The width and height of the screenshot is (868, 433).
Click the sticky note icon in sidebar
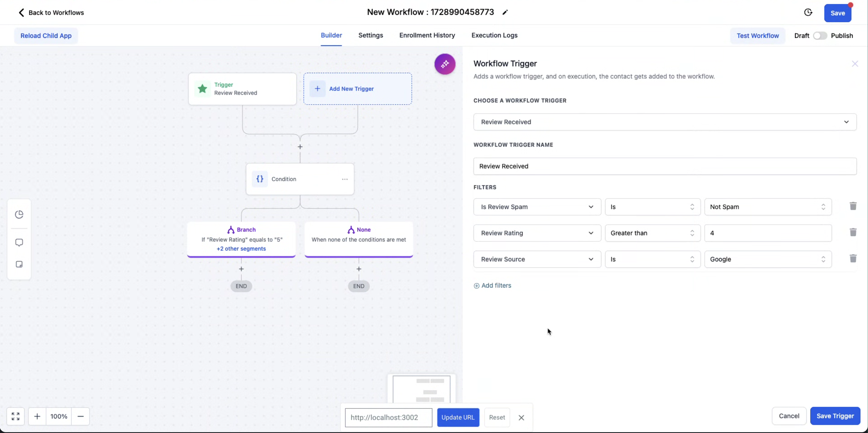click(19, 264)
